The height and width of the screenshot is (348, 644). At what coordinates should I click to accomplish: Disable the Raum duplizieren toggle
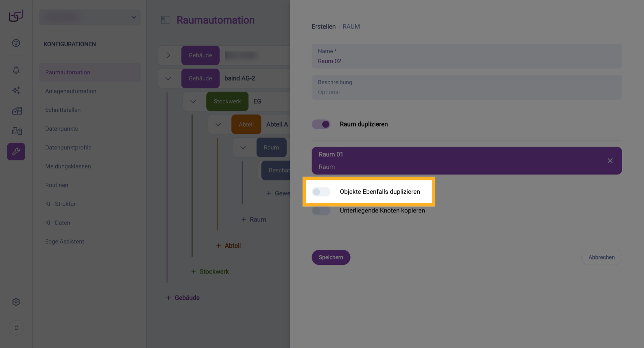tap(321, 124)
